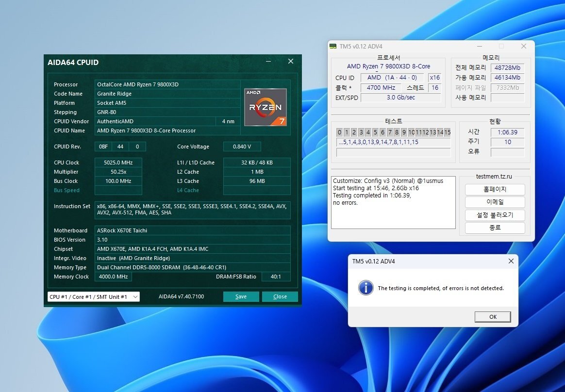
Task: Click L3 Cache value 96 MB
Action: (257, 181)
